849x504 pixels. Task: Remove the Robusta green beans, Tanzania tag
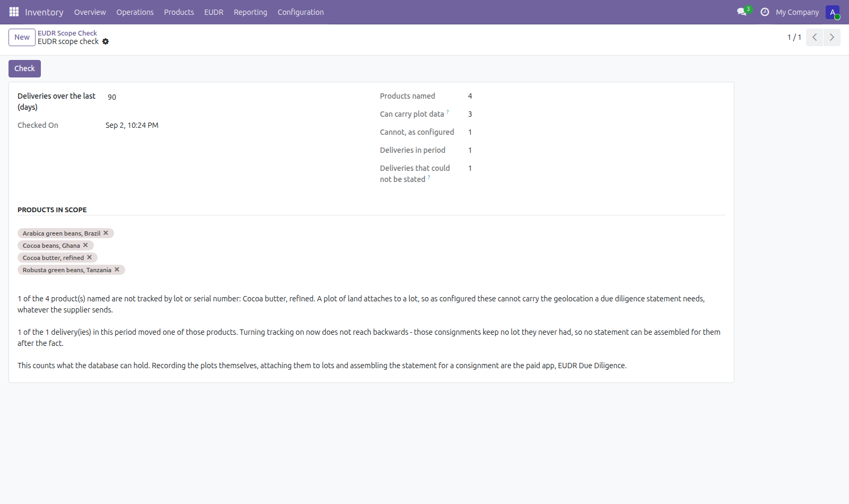[117, 270]
